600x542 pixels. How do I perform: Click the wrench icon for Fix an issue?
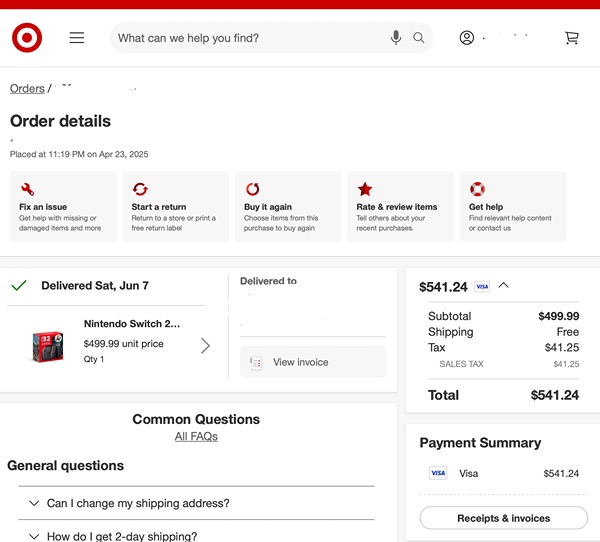pyautogui.click(x=28, y=189)
